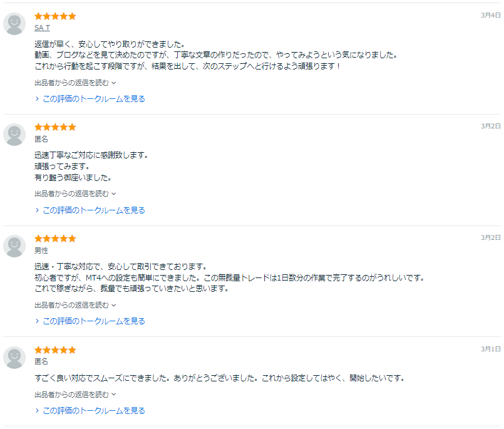Expand seller reply under 迅速丁寧なご対応 review
Viewport: 504px width, 429px height.
click(75, 194)
